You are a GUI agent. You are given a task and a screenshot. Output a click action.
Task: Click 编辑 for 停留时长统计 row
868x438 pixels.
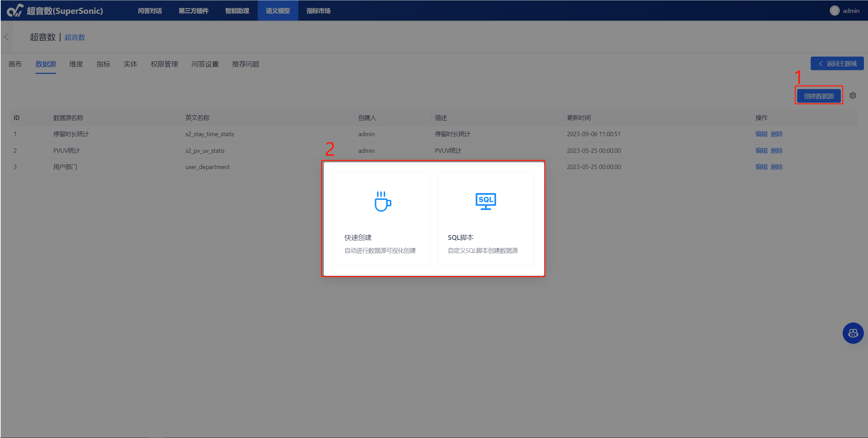761,134
